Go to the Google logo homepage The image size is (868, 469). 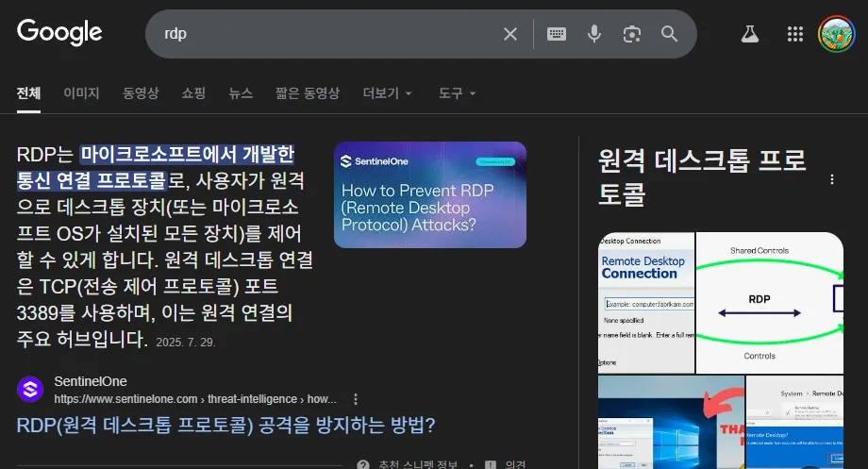(x=59, y=32)
